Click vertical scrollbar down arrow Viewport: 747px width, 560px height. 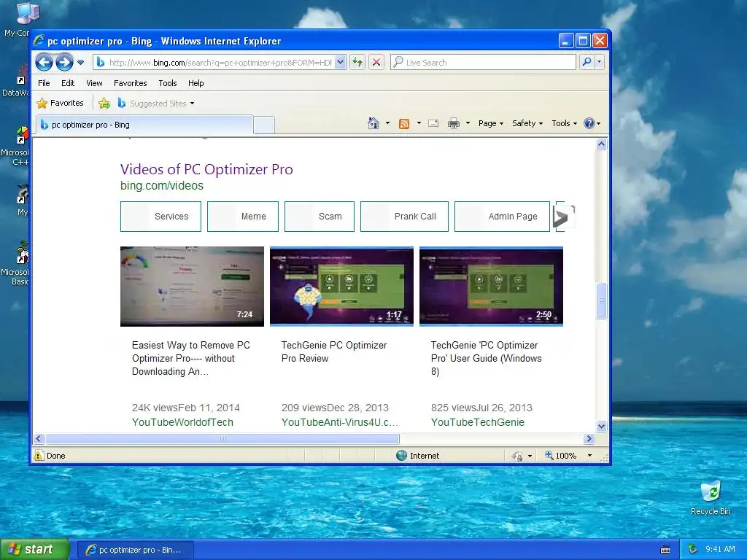tap(601, 426)
